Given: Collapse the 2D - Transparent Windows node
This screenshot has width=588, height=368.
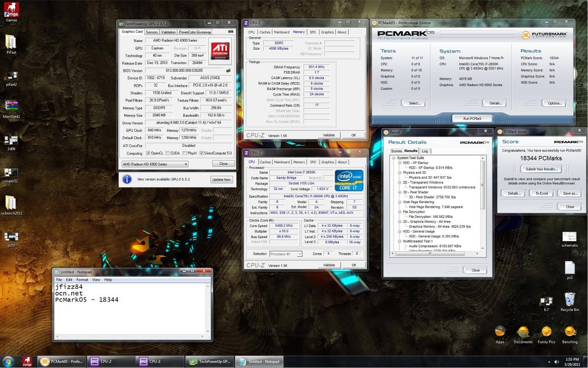Looking at the screenshot, I should [399, 182].
